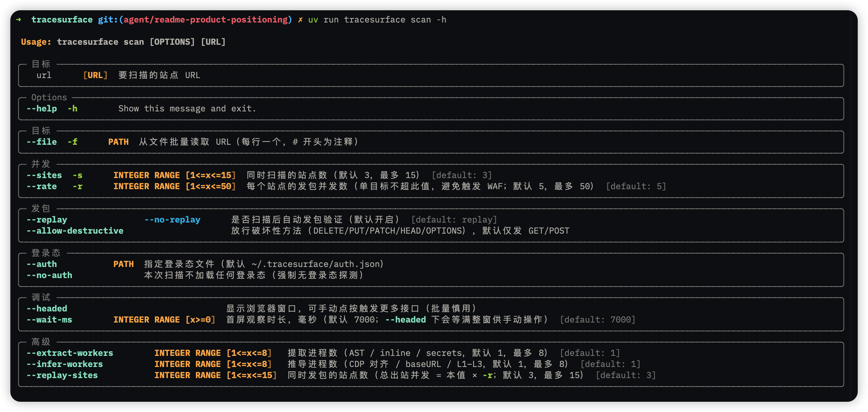
Task: Click the '--allow-destructive' option
Action: click(x=75, y=231)
